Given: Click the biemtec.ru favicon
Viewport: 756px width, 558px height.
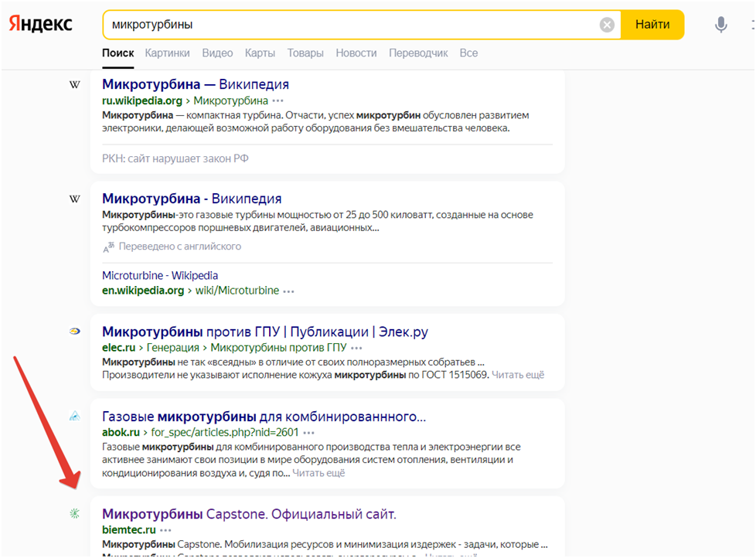Looking at the screenshot, I should click(x=75, y=514).
